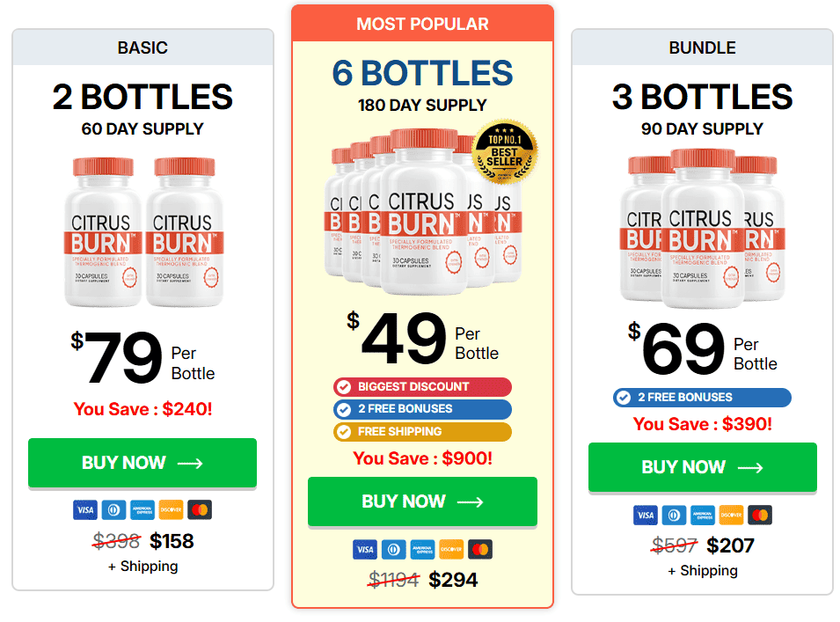Click the Mastercard icon under Basic plan
Image resolution: width=840 pixels, height=622 pixels.
[x=200, y=510]
